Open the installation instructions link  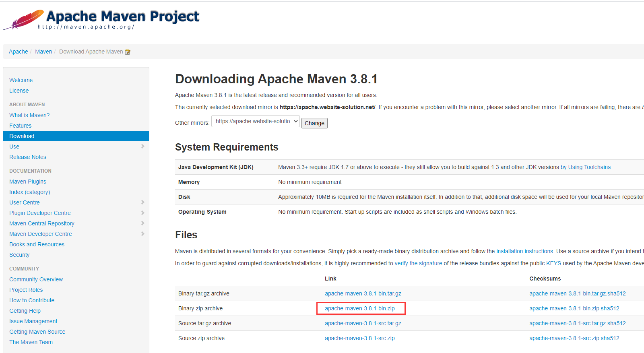pos(524,251)
